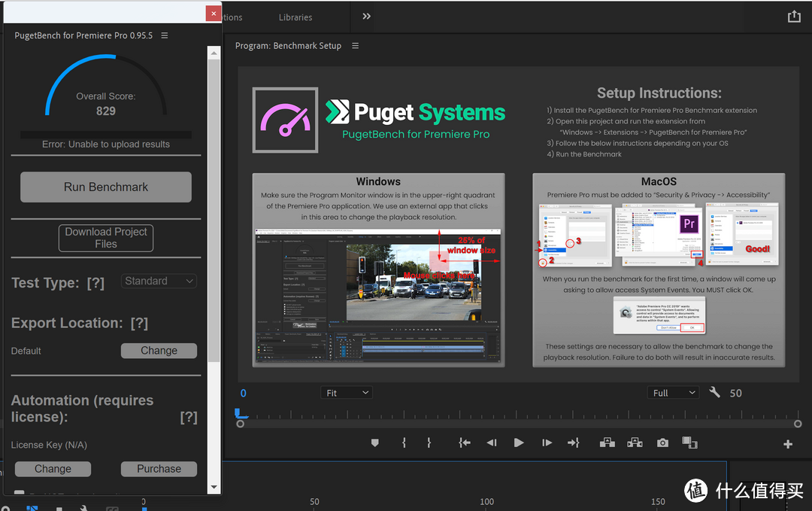Click Download Project Files
This screenshot has width=812, height=511.
click(x=106, y=238)
